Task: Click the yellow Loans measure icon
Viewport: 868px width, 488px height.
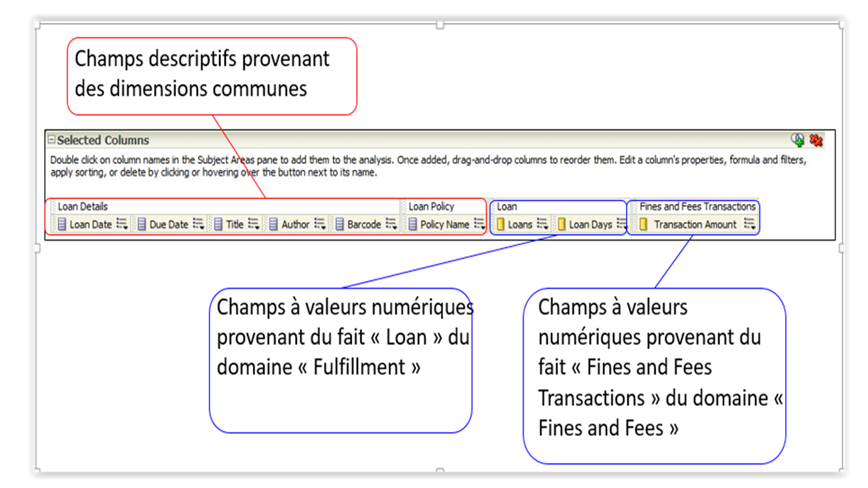Action: (500, 224)
